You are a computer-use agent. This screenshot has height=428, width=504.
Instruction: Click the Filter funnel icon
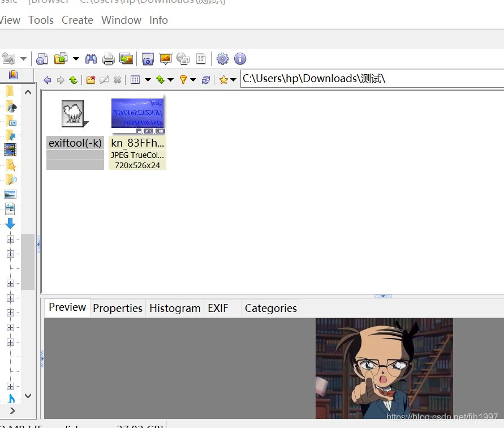click(183, 80)
